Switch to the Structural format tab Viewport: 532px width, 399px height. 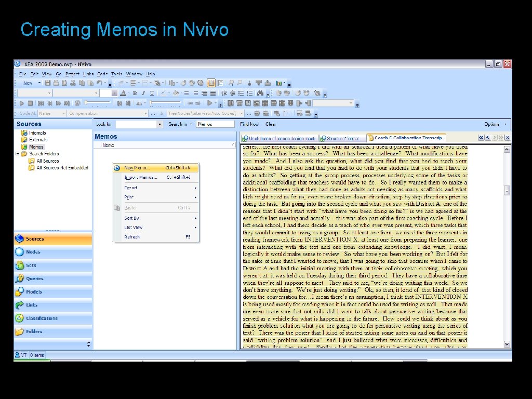pyautogui.click(x=342, y=138)
